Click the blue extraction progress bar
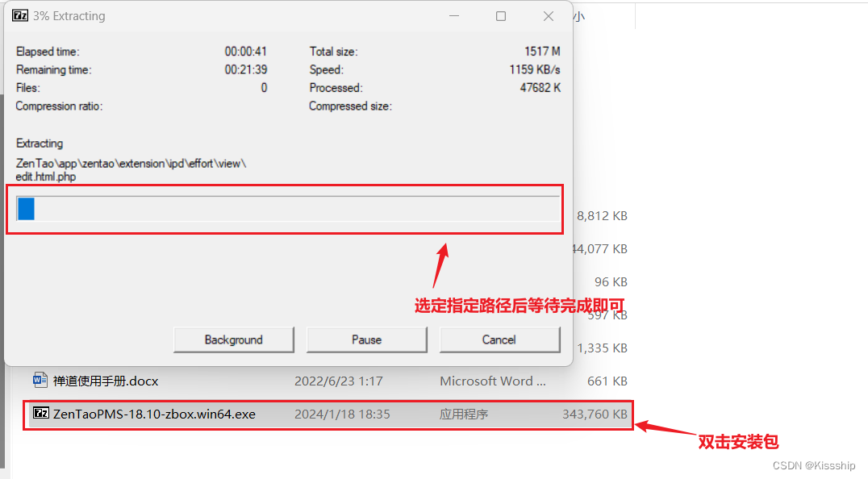The image size is (868, 479). 288,209
